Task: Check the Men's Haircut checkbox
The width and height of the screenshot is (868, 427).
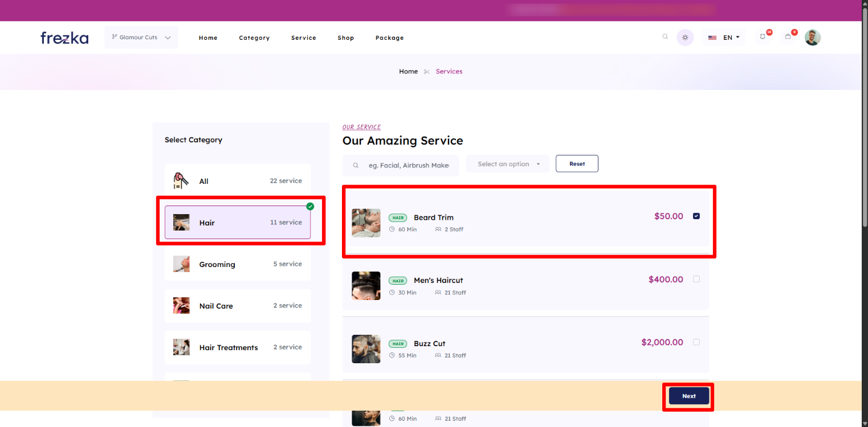Action: click(696, 279)
